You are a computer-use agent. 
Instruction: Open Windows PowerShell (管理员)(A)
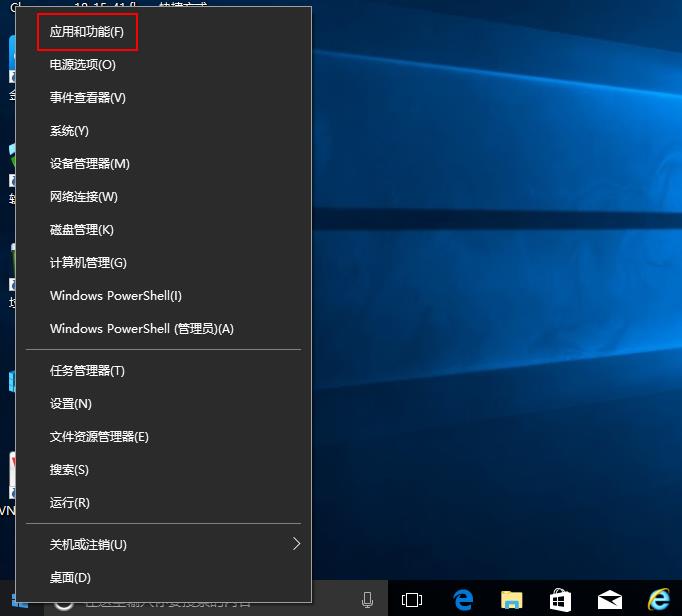[x=142, y=329]
